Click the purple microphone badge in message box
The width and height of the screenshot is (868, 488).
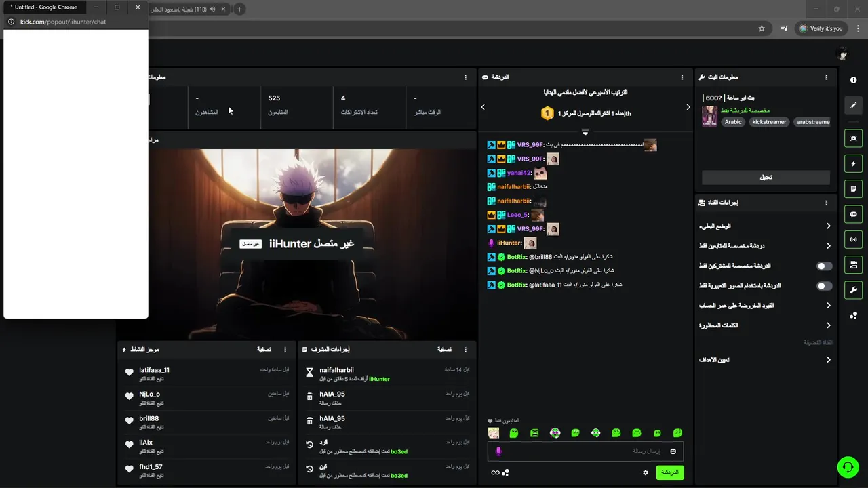pyautogui.click(x=498, y=451)
